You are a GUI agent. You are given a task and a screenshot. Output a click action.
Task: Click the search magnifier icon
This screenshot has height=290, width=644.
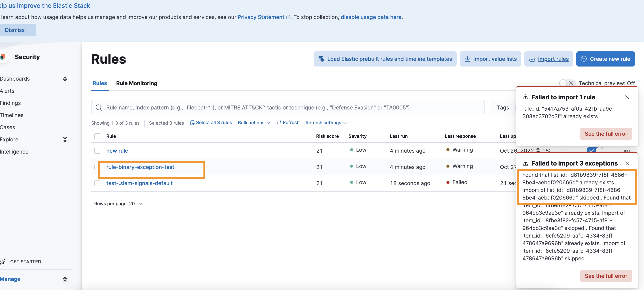click(99, 108)
